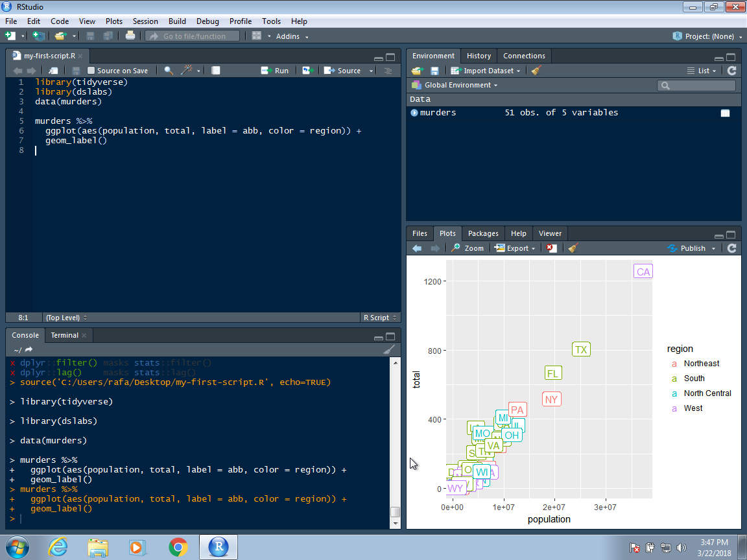Screen dimensions: 747x560
Task: Clear the console with the broom icon
Action: [389, 349]
